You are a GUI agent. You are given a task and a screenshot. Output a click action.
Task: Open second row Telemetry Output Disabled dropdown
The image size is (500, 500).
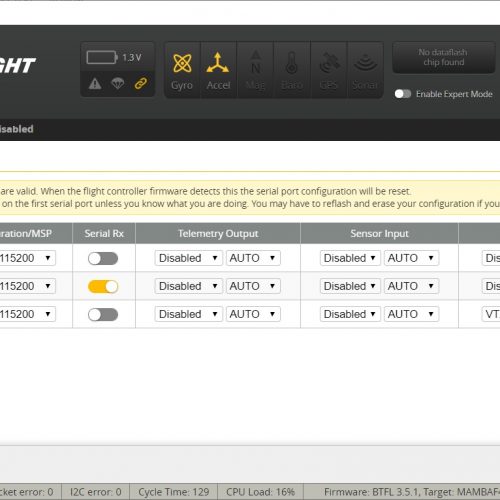click(189, 286)
